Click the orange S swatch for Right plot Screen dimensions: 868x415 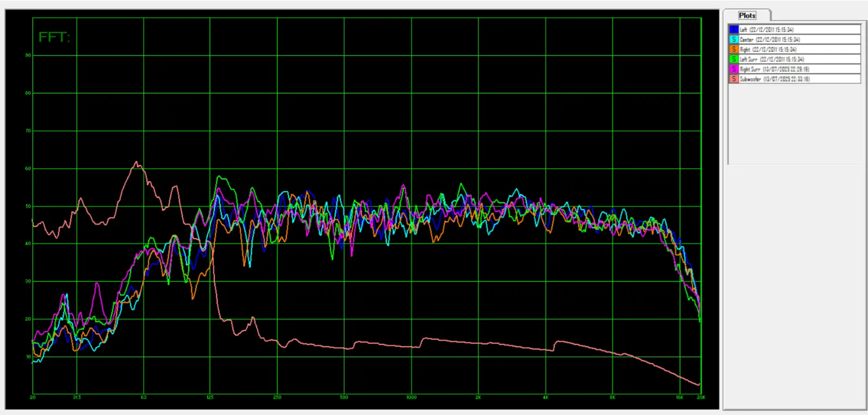[x=733, y=49]
